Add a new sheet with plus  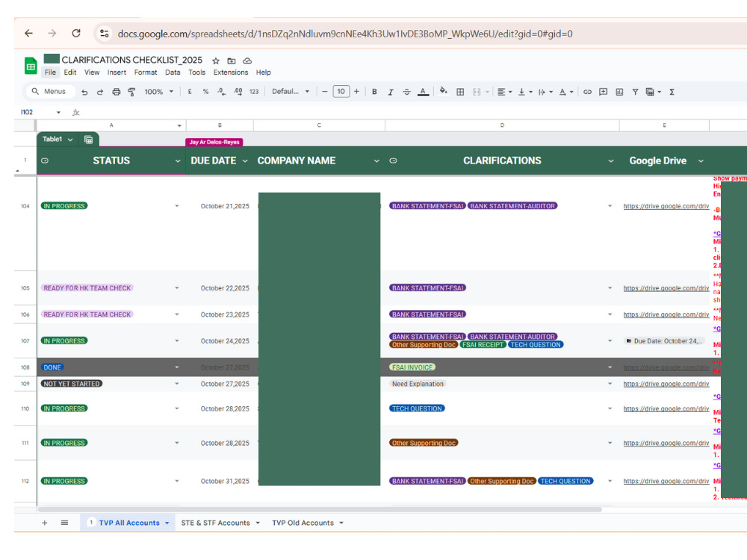pos(44,523)
